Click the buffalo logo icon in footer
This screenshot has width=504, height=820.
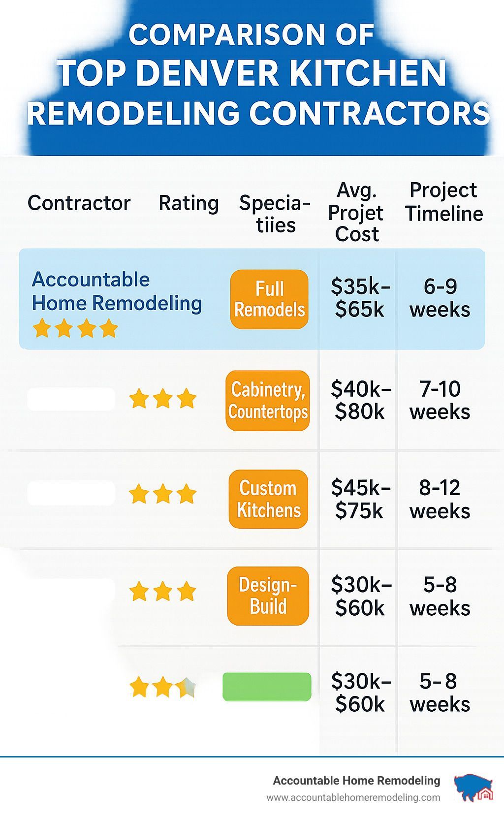tap(473, 788)
